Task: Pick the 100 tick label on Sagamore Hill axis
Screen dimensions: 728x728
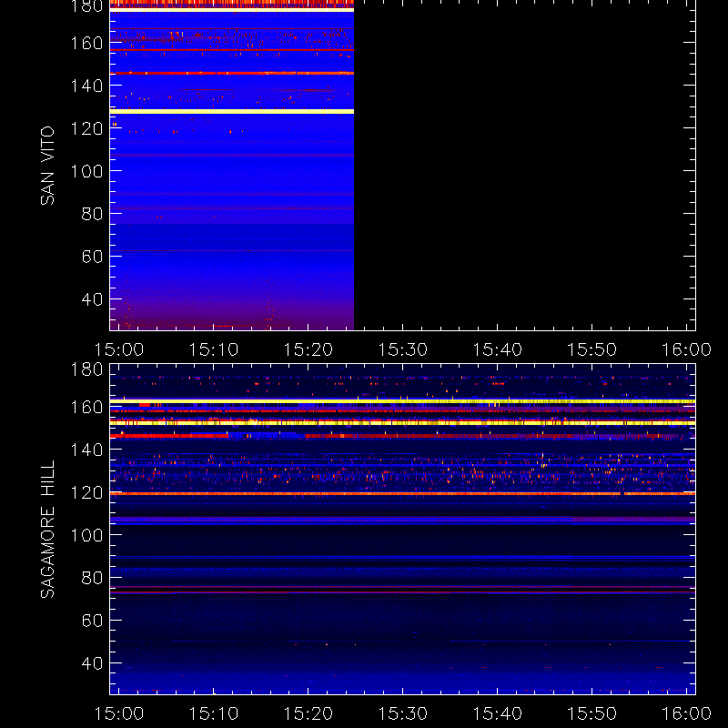Action: point(86,535)
